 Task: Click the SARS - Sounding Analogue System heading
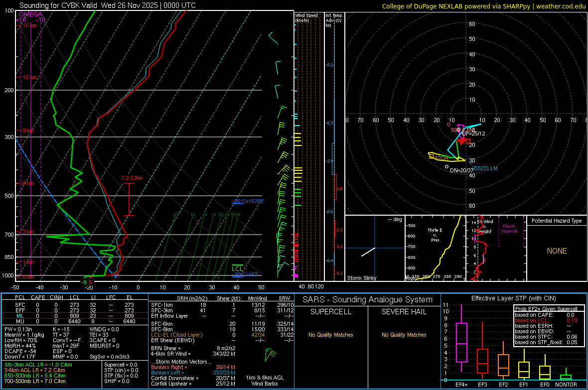pos(368,300)
